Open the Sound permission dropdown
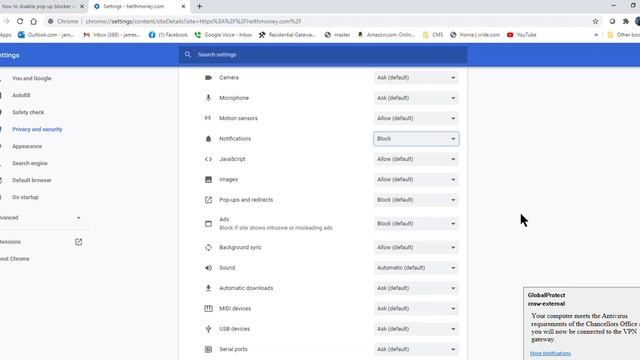This screenshot has height=360, width=640. click(x=416, y=268)
